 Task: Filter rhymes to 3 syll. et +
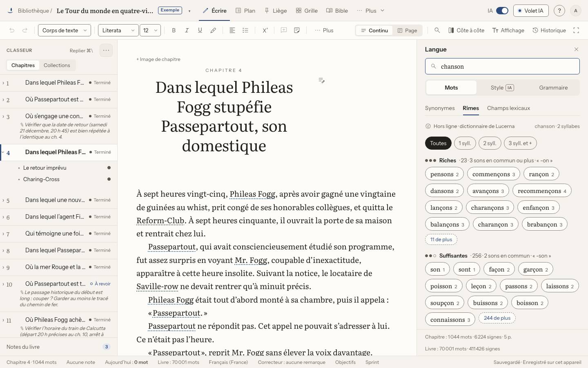(x=521, y=143)
